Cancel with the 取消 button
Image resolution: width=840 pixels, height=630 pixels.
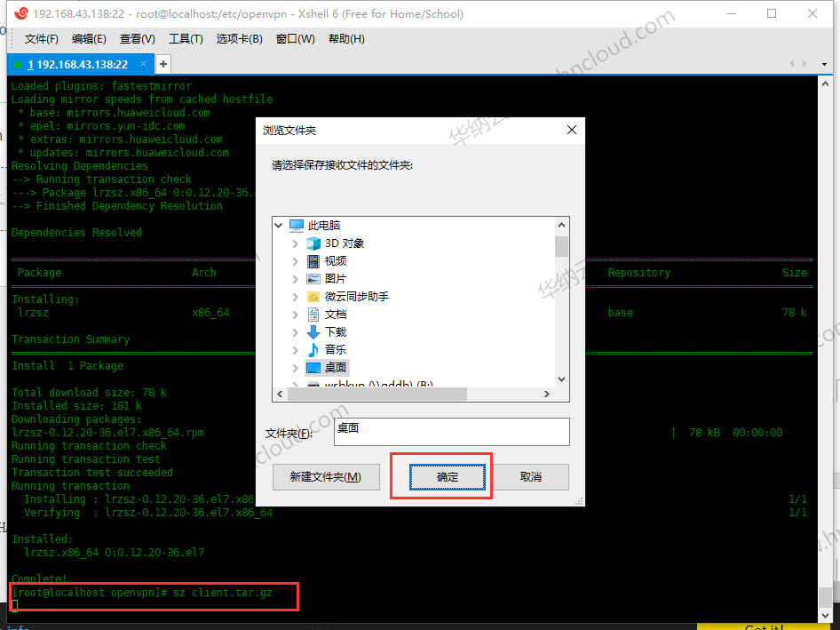pos(530,477)
